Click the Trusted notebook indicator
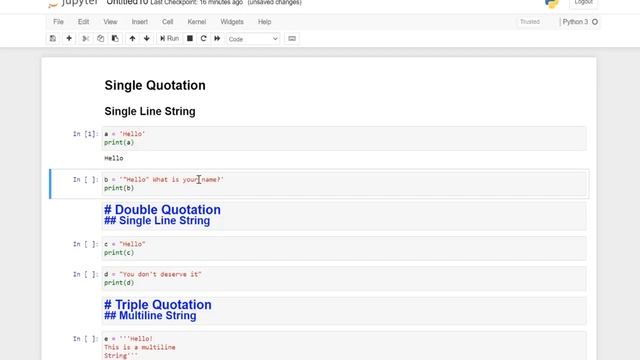The height and width of the screenshot is (360, 640). pos(530,22)
